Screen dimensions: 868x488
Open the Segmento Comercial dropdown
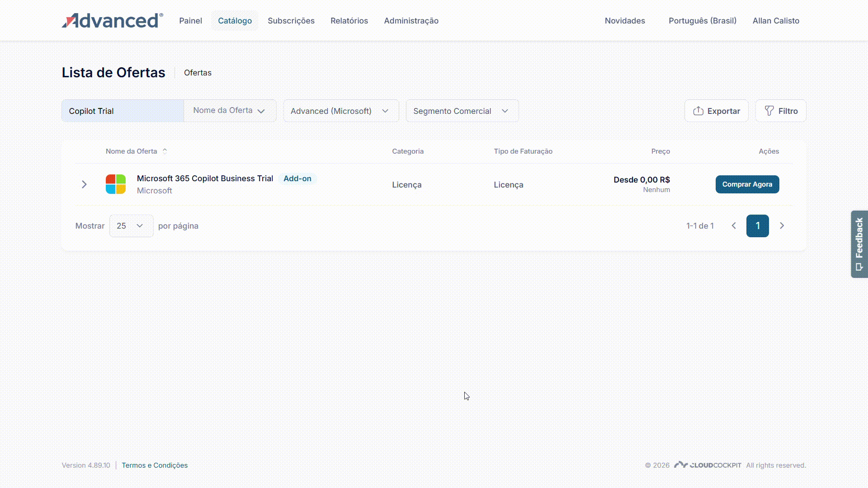tap(462, 111)
